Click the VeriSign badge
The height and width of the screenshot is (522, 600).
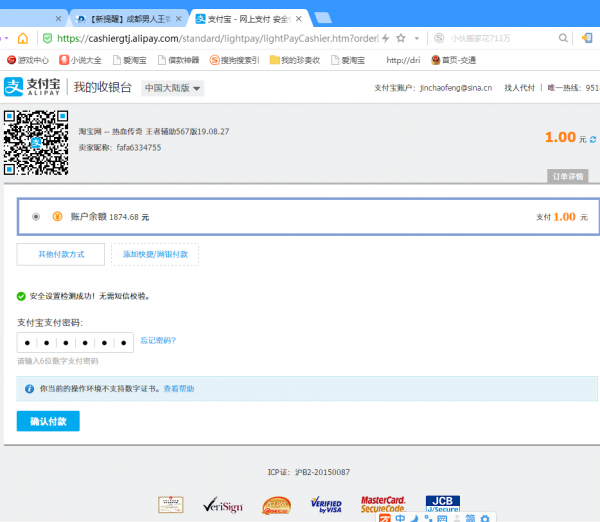(x=223, y=505)
